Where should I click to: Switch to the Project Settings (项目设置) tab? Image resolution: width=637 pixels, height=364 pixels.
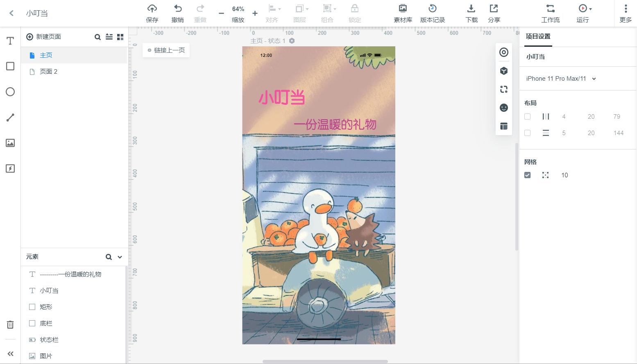(x=538, y=36)
